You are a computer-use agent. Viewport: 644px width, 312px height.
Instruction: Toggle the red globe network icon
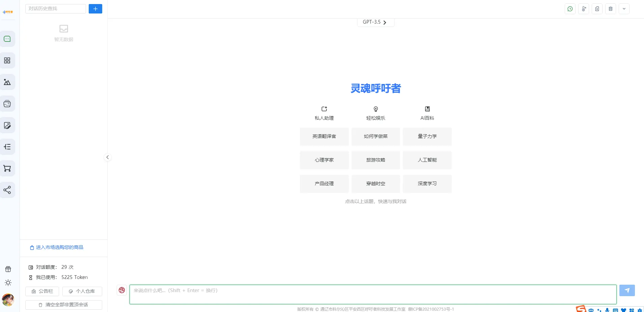(122, 290)
